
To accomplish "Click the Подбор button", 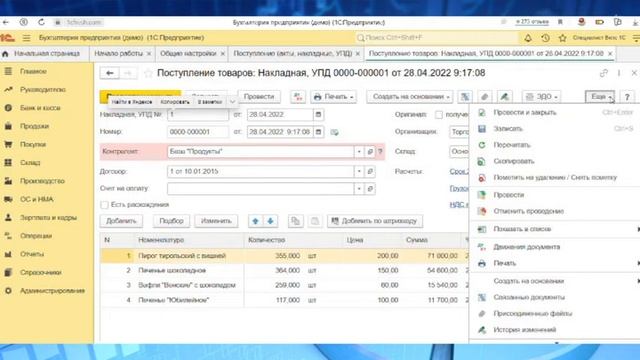I will [171, 221].
